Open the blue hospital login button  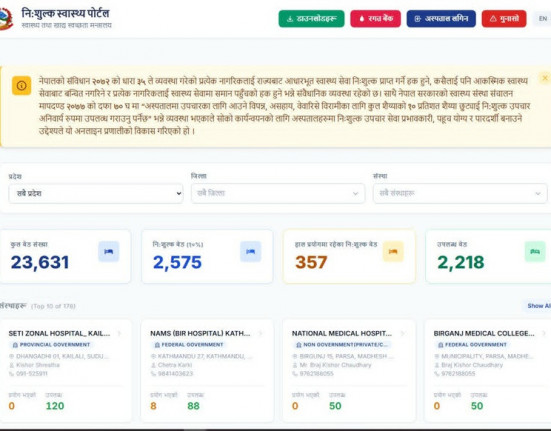(441, 19)
